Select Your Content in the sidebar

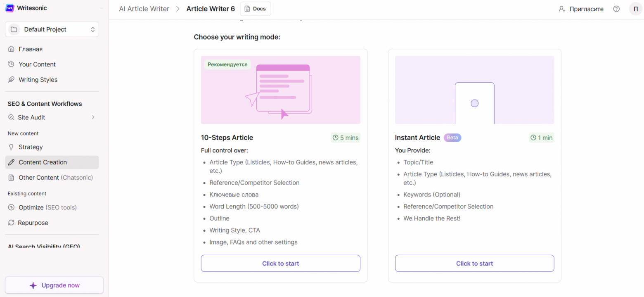pyautogui.click(x=37, y=64)
